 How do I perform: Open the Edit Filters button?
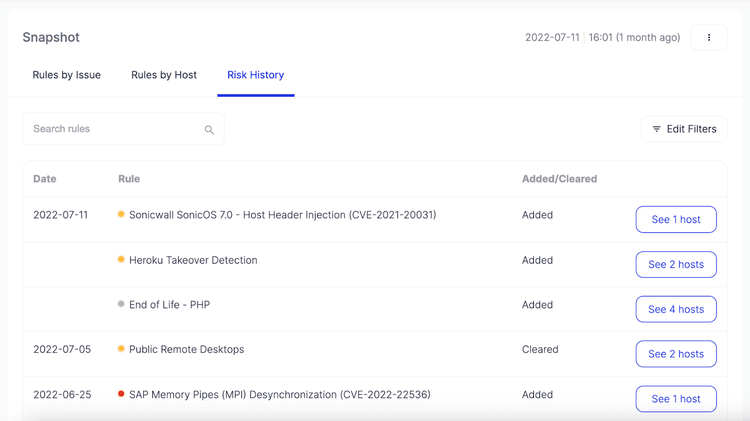(x=684, y=129)
